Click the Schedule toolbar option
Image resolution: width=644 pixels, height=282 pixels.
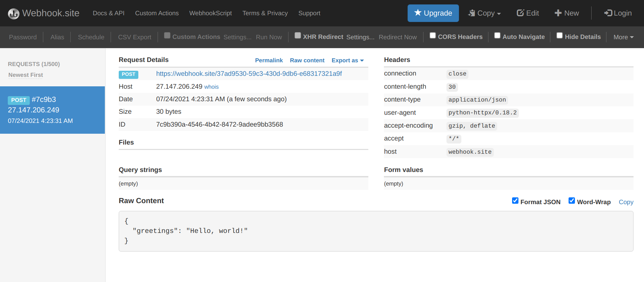point(91,37)
